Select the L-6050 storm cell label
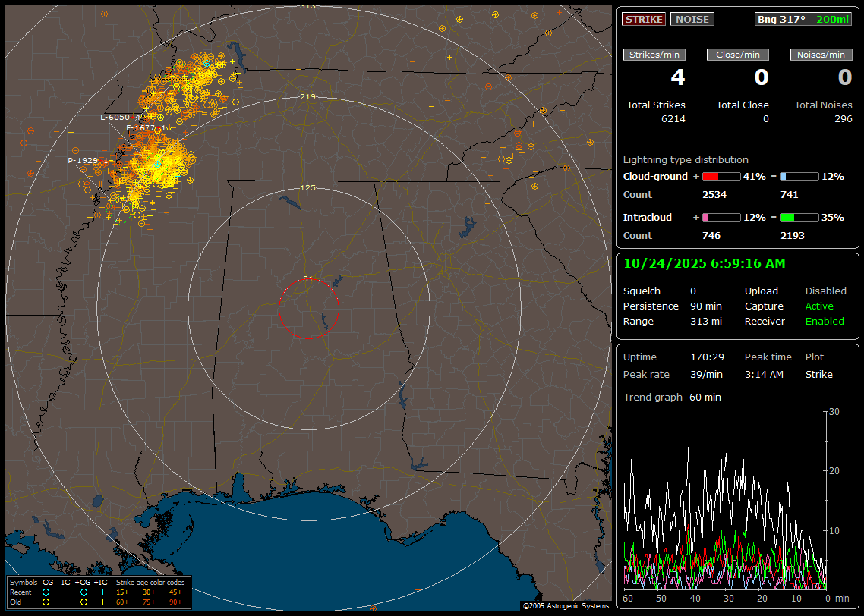This screenshot has width=864, height=616. click(115, 118)
